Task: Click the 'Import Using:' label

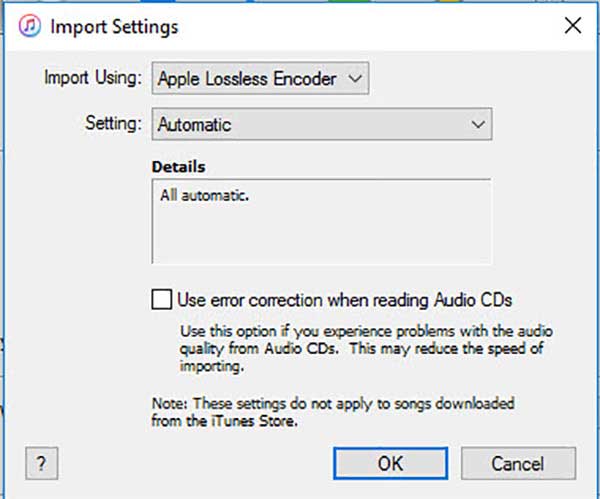Action: pyautogui.click(x=93, y=78)
